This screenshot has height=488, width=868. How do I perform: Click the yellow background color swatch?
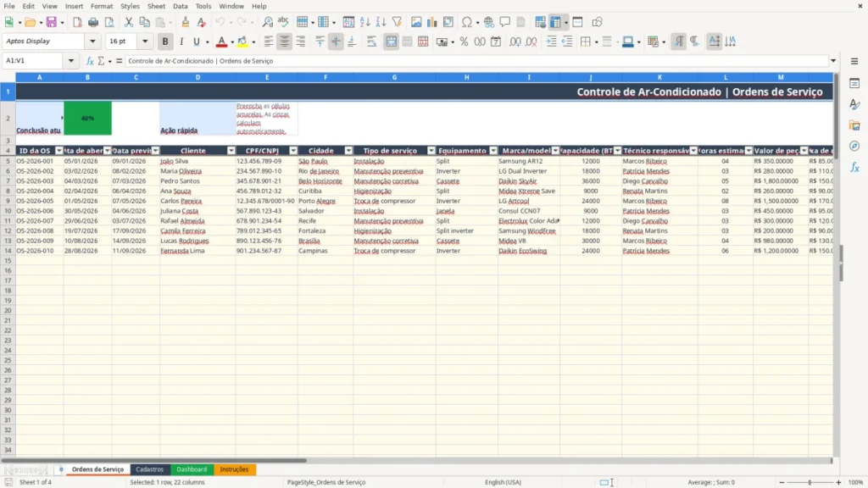(x=242, y=42)
